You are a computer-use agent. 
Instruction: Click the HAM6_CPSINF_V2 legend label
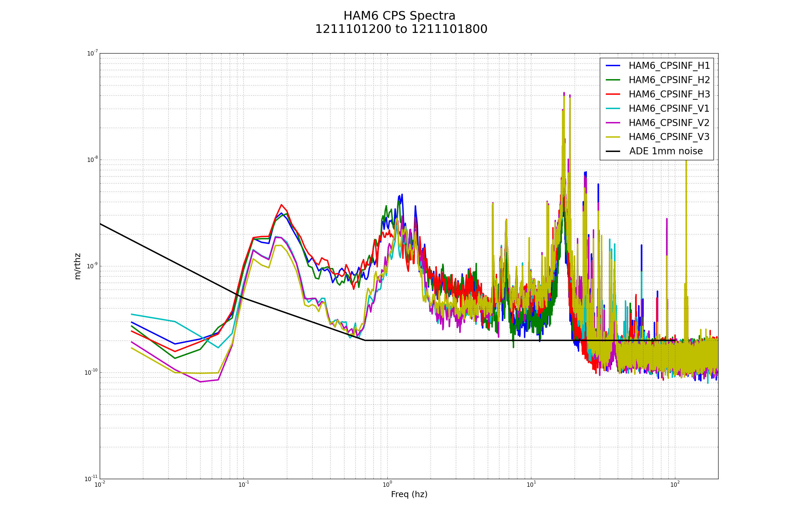(669, 123)
